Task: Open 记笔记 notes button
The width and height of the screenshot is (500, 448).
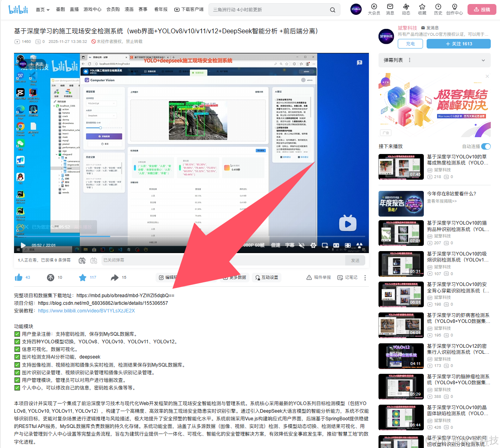Action: coord(347,278)
